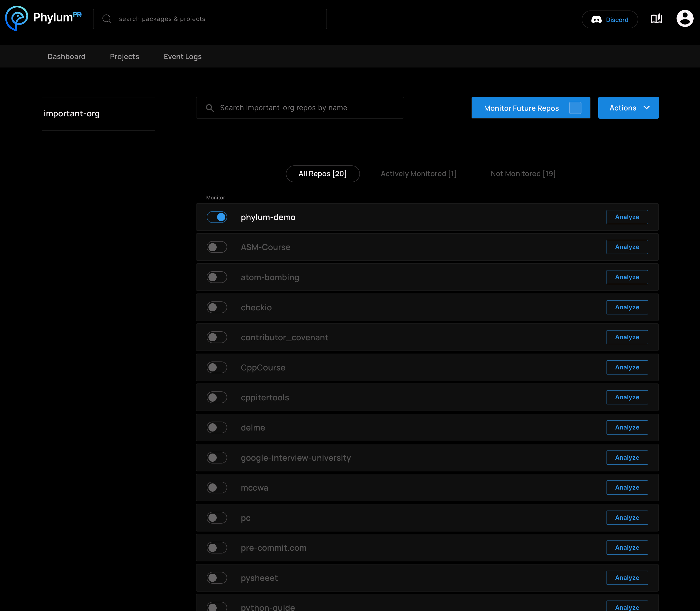This screenshot has width=700, height=611.
Task: Select important-org in the sidebar
Action: pyautogui.click(x=72, y=114)
